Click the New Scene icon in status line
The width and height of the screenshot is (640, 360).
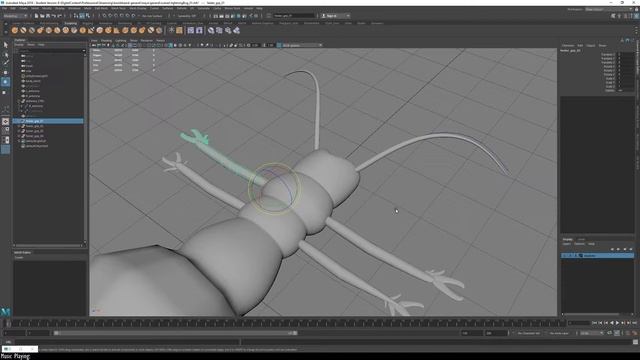point(36,16)
